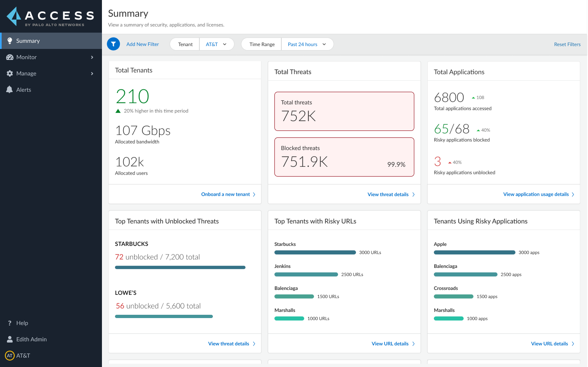The width and height of the screenshot is (588, 367).
Task: Click the Lowe's unblocked threats progress bar
Action: 164,316
